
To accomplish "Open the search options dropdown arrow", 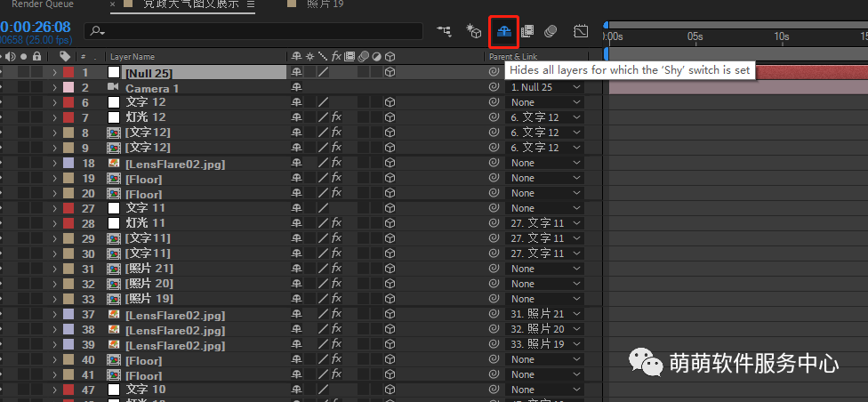I will (103, 33).
